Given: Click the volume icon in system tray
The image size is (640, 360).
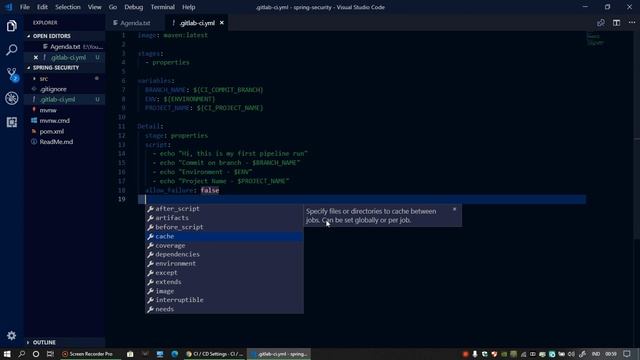Looking at the screenshot, I should coord(571,354).
